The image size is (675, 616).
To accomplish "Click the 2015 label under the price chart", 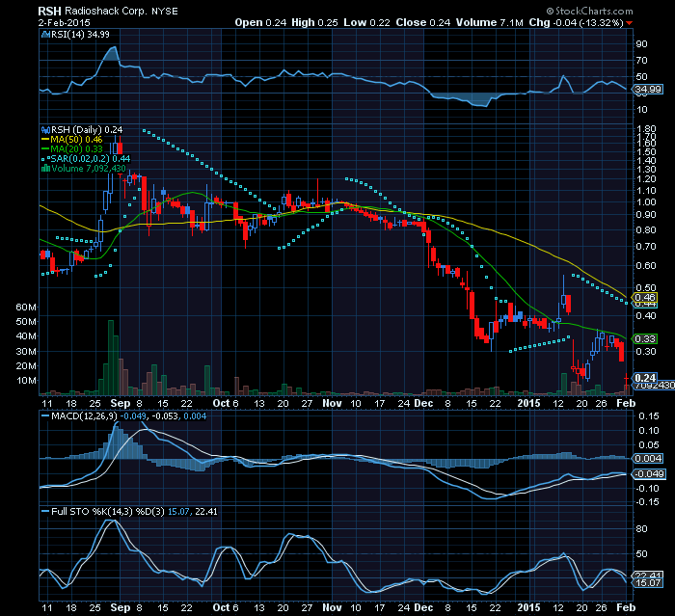I will click(x=528, y=403).
